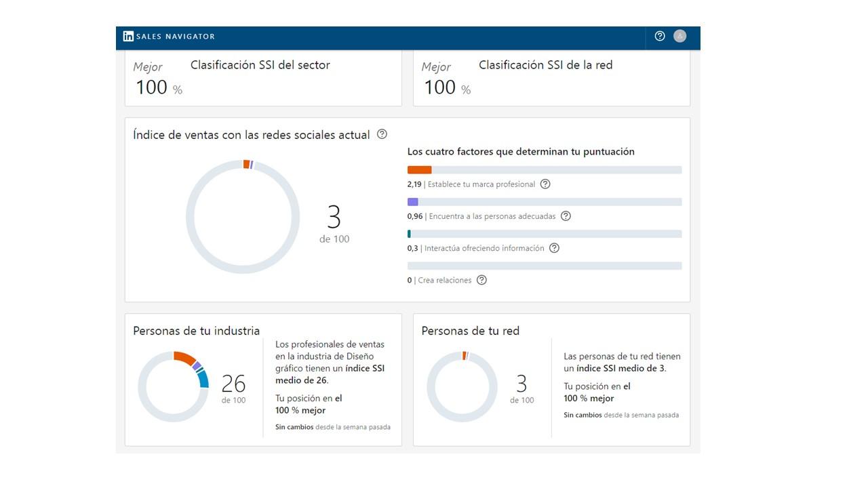Click help icon beside Índice de ventas heading
Screen dimensions: 868x488
pos(382,134)
